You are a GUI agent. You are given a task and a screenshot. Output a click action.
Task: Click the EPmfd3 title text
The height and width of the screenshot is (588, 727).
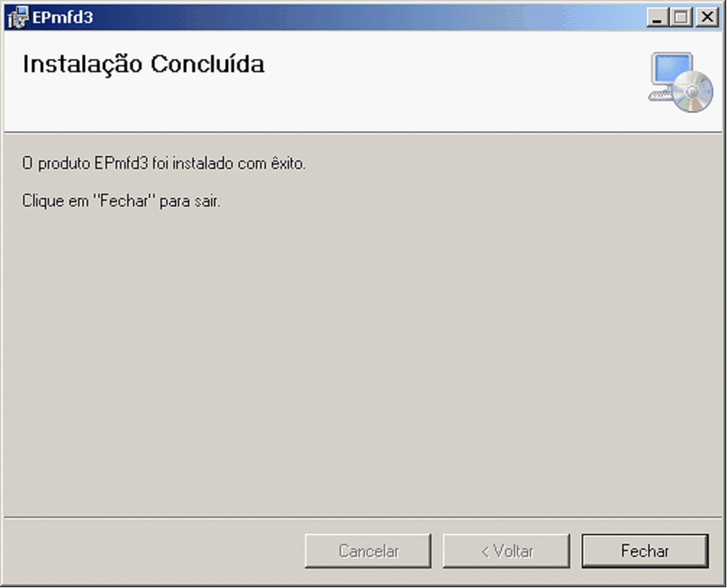tap(63, 17)
